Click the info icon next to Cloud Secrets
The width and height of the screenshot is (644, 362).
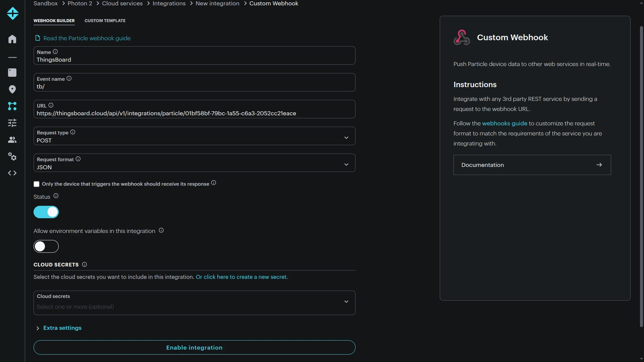[x=85, y=264]
